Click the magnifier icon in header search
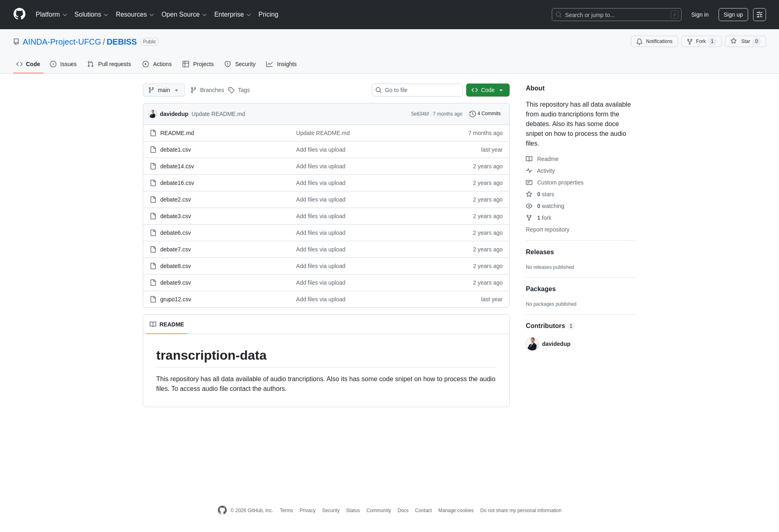Screen dimensions: 779x532 point(559,15)
